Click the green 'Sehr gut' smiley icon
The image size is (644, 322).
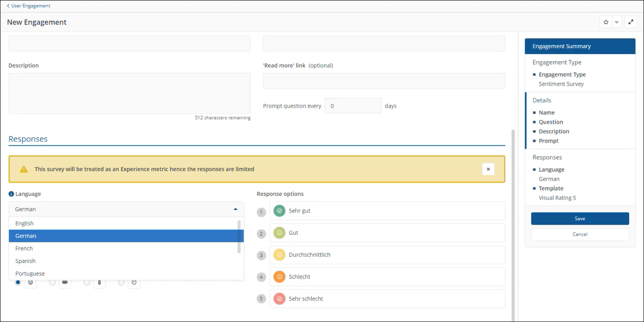pyautogui.click(x=279, y=211)
